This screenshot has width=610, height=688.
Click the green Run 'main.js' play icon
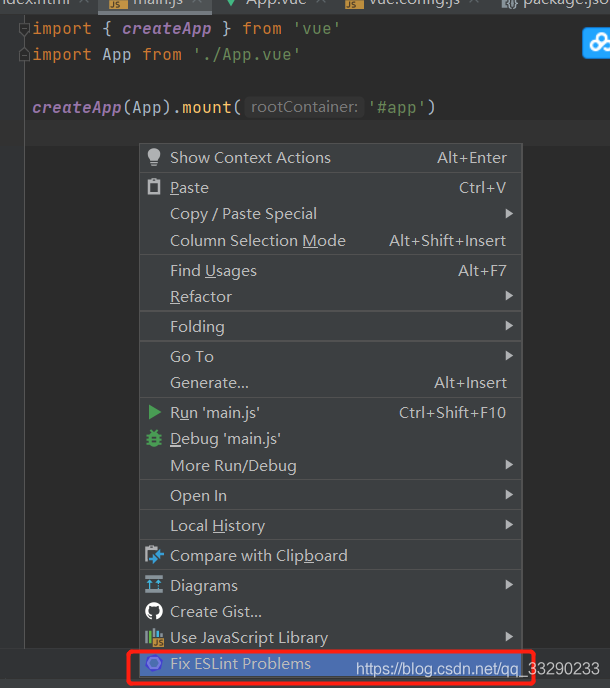pos(154,412)
